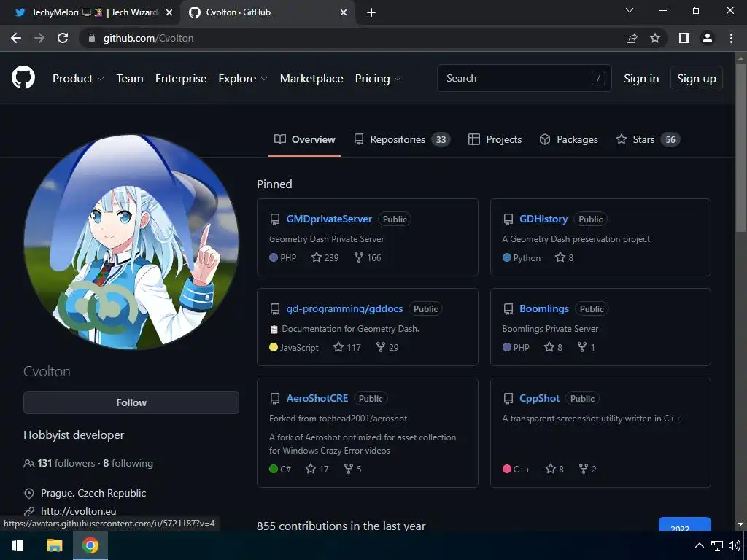Follow Cvolton with the Follow button
Image resolution: width=747 pixels, height=560 pixels.
point(131,402)
